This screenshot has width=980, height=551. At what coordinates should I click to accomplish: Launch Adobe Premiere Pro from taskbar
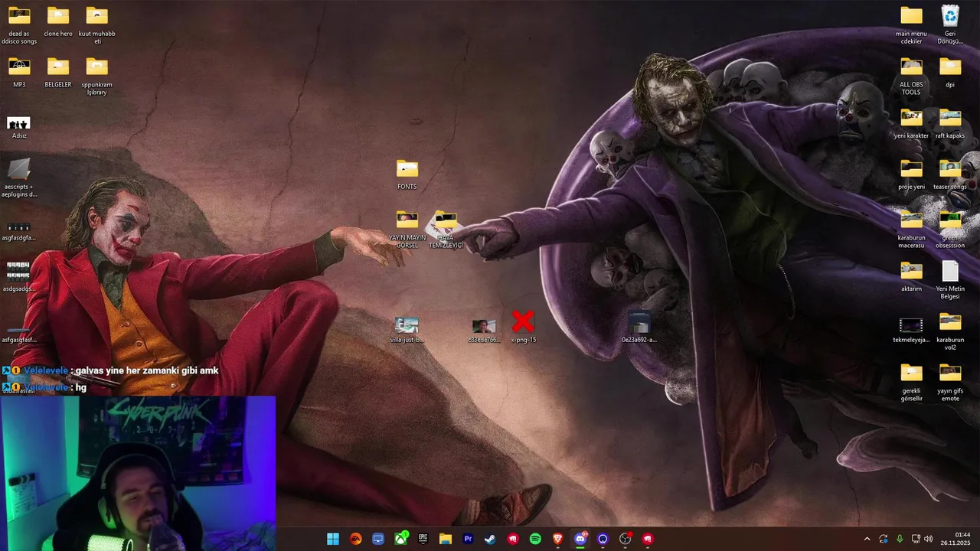468,539
